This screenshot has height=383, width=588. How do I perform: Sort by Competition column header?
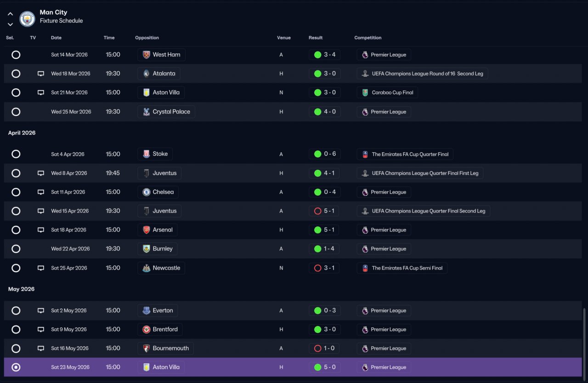point(368,38)
